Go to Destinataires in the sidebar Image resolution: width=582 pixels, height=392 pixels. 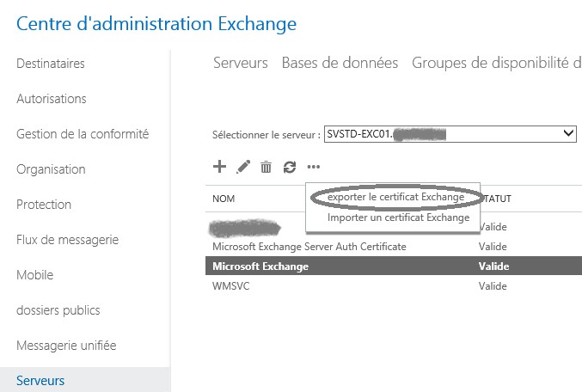[x=51, y=64]
